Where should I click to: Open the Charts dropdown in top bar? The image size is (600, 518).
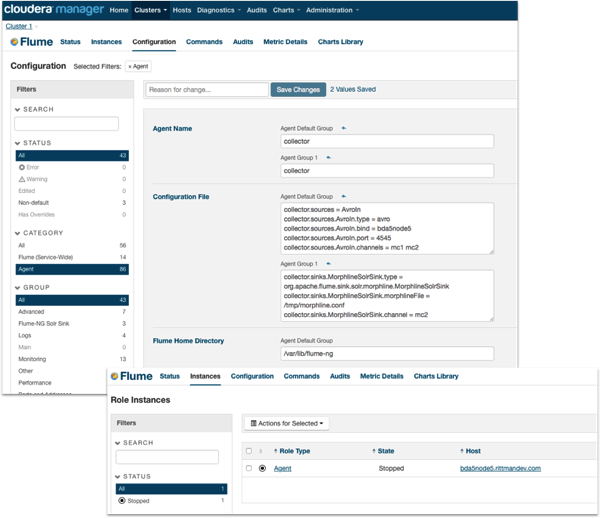coord(286,10)
